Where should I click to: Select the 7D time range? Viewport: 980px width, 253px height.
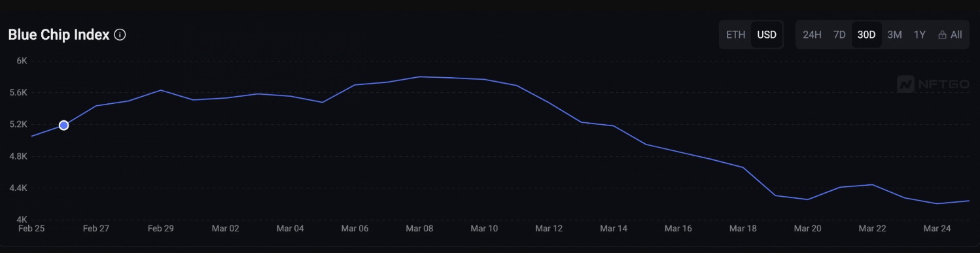[839, 35]
